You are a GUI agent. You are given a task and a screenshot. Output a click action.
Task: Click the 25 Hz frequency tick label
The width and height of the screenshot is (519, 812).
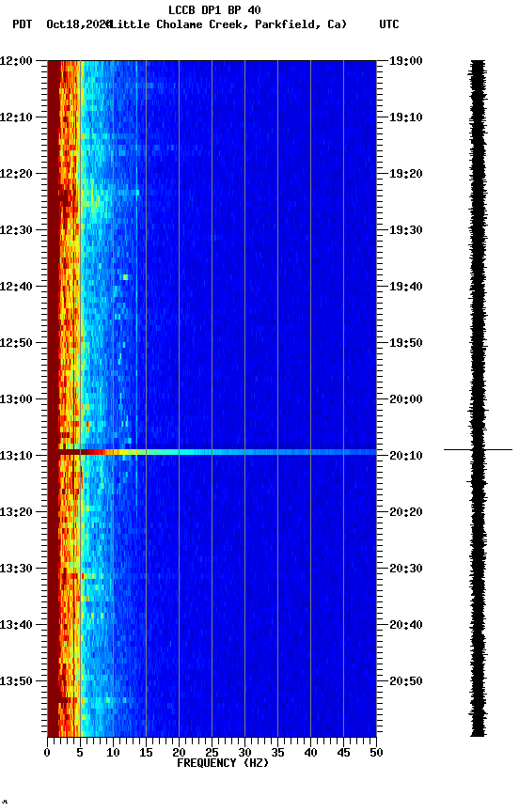(x=212, y=754)
